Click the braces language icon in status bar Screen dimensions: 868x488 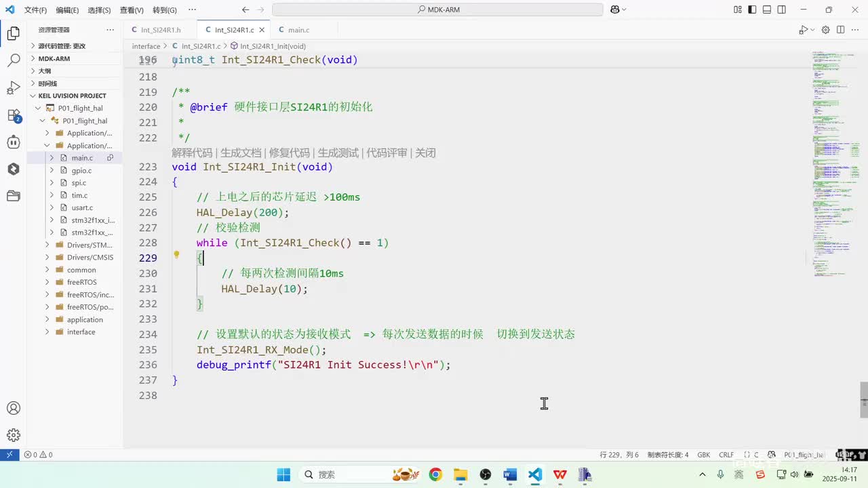click(x=747, y=455)
